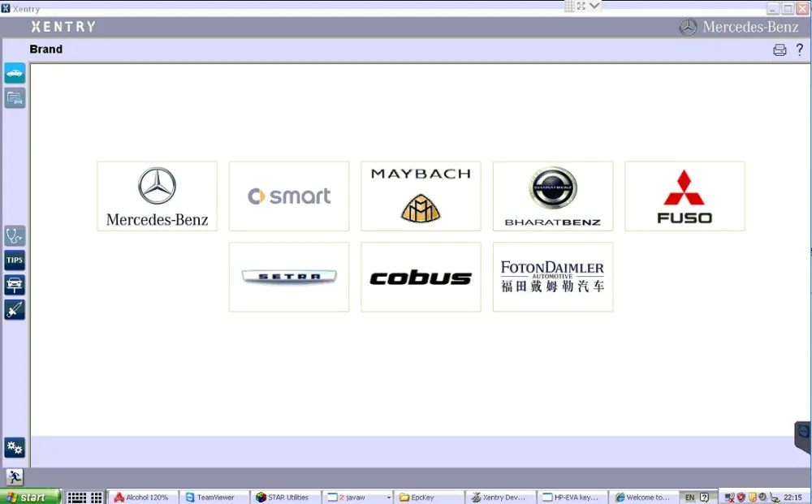Open the stethoscope diagnosis icon
This screenshot has height=504, width=812.
point(15,236)
